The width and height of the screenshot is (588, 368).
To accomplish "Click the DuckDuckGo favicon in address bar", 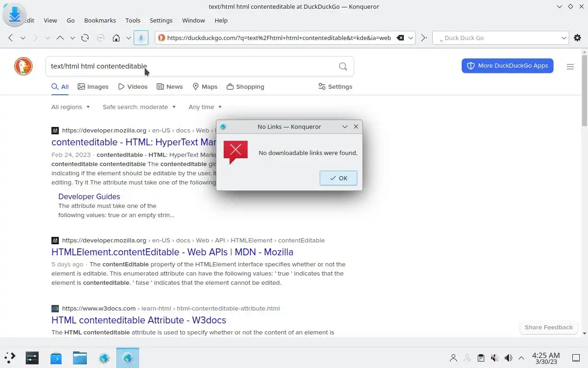I will pos(162,38).
